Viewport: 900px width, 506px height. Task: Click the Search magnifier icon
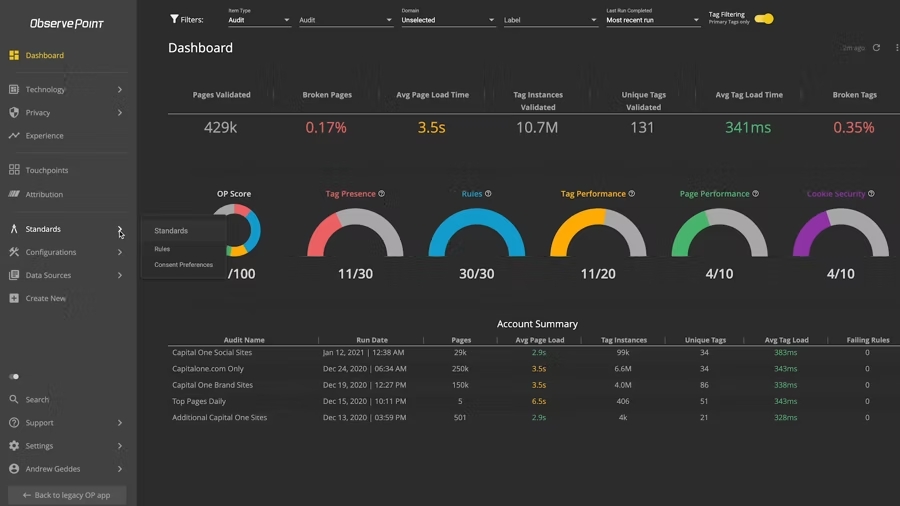14,399
